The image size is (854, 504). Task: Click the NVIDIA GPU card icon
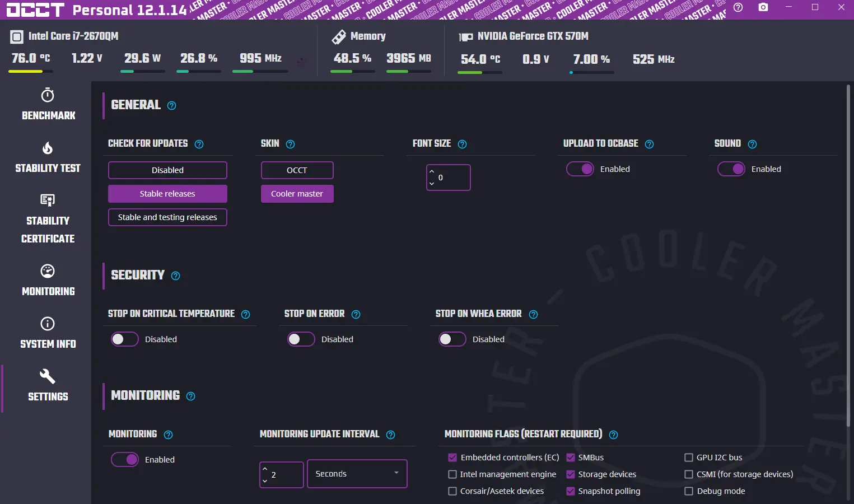point(466,37)
